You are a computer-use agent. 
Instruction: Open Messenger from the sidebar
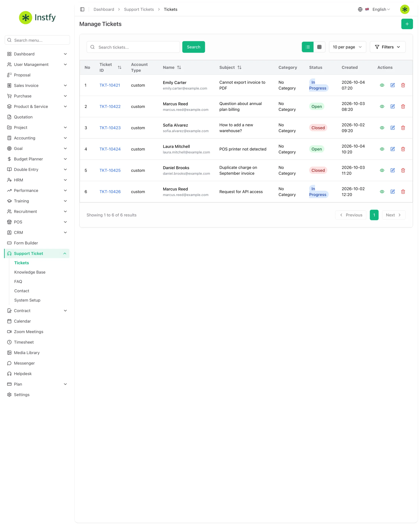tap(37, 363)
